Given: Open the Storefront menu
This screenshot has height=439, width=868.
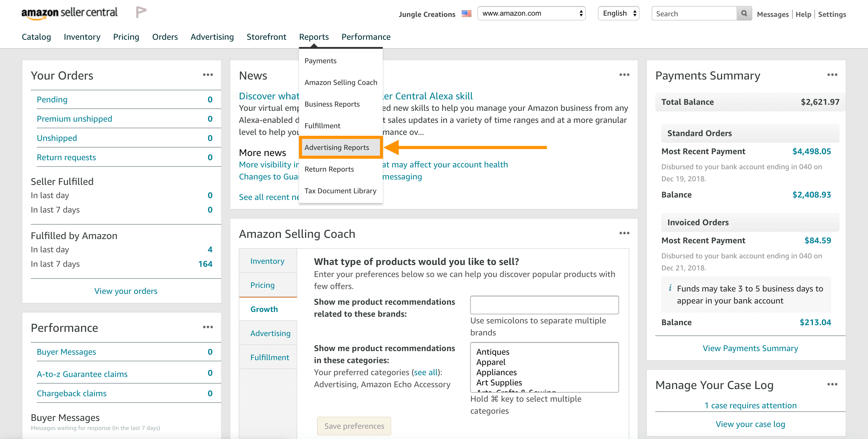Looking at the screenshot, I should (x=266, y=37).
